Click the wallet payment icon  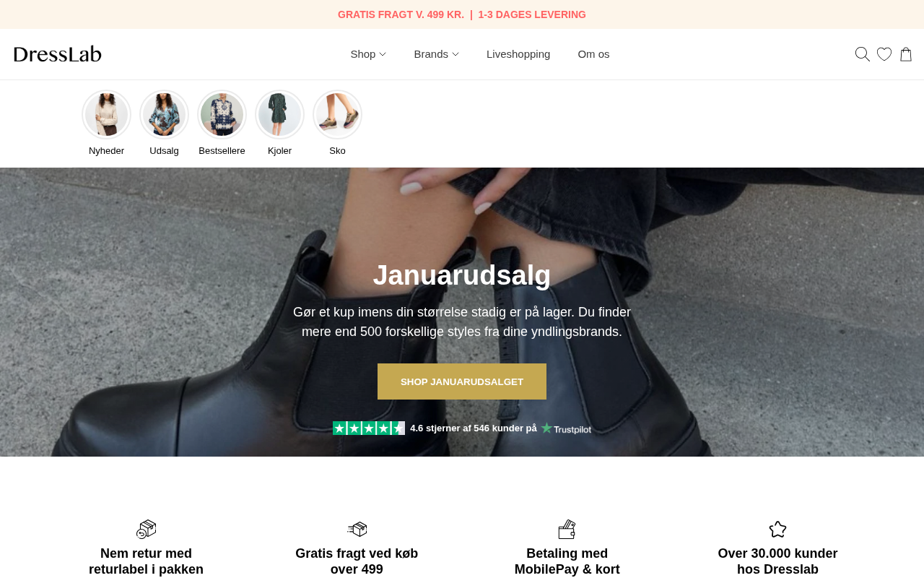(567, 529)
